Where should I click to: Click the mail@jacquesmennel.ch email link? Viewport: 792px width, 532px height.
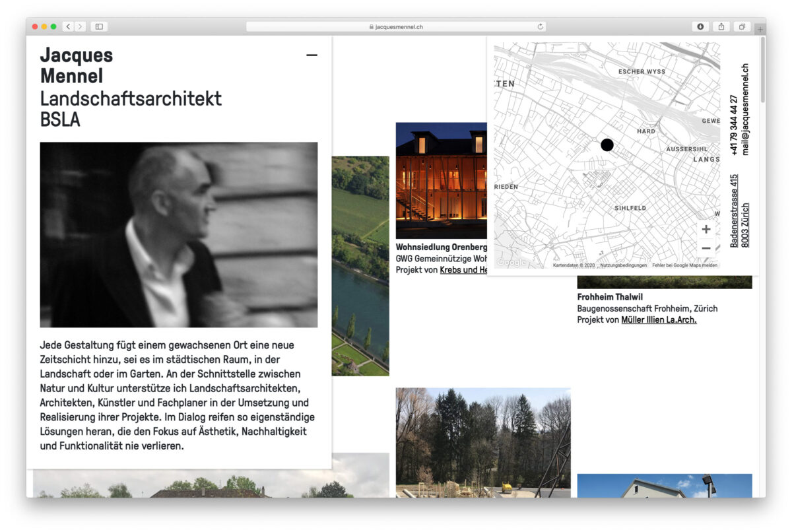tap(746, 109)
